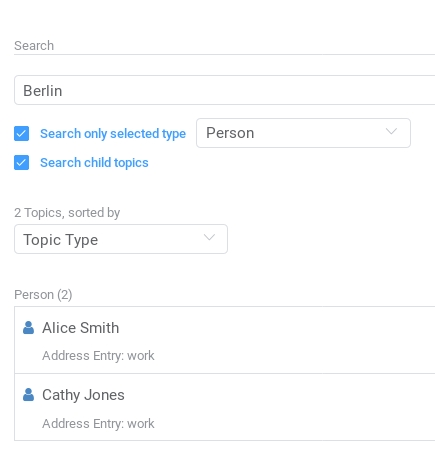The width and height of the screenshot is (435, 454).
Task: Open the Topic Type sort dropdown
Action: [121, 239]
